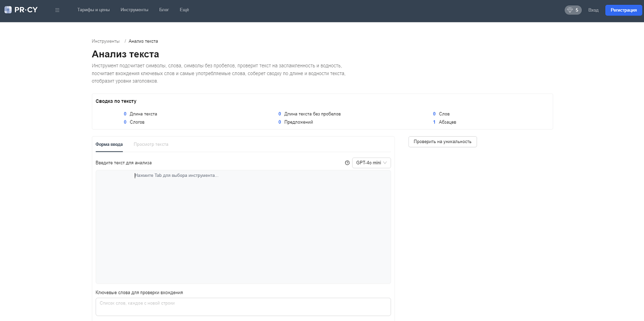This screenshot has height=321, width=644.
Task: Click the PR-CY logo icon
Action: pos(8,10)
